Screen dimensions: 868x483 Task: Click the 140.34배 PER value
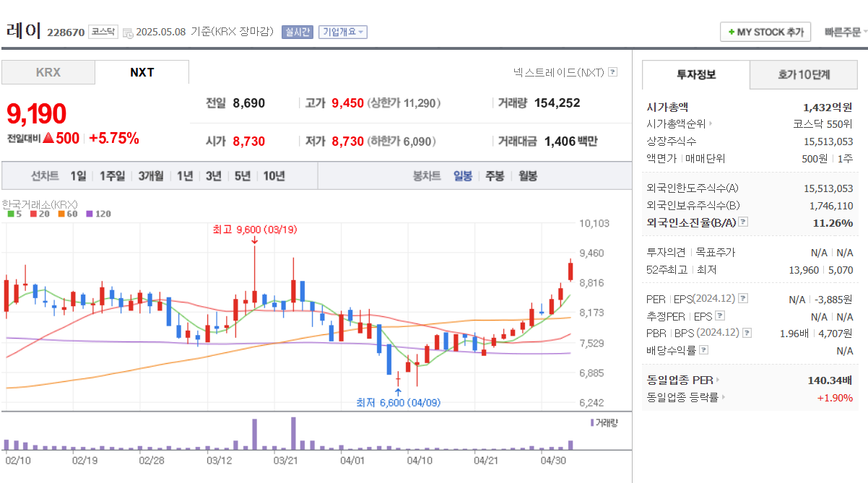pos(830,380)
